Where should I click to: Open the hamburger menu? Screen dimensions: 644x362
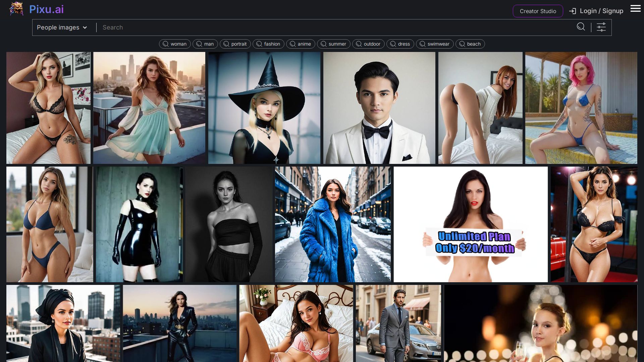click(635, 9)
